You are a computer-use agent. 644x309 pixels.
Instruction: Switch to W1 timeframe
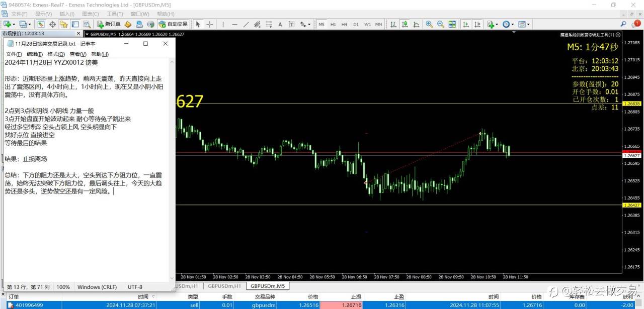pyautogui.click(x=368, y=24)
